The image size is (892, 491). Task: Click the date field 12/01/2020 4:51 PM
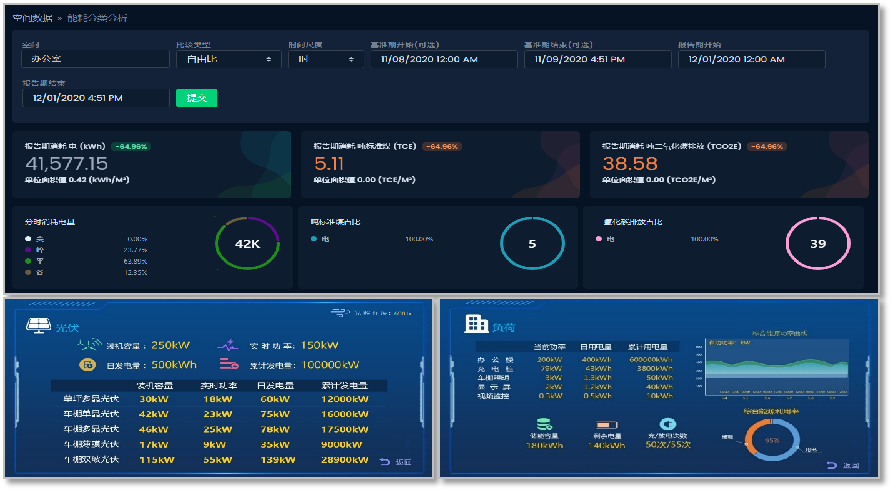(96, 98)
